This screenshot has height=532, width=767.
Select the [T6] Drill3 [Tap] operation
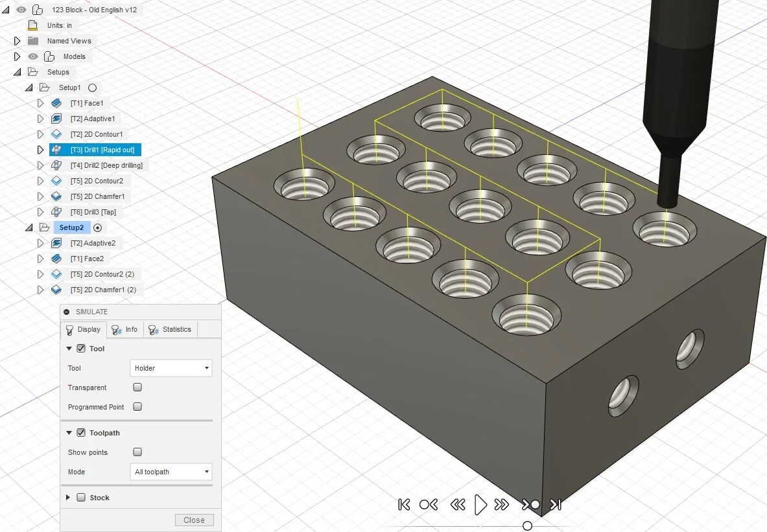pos(93,212)
